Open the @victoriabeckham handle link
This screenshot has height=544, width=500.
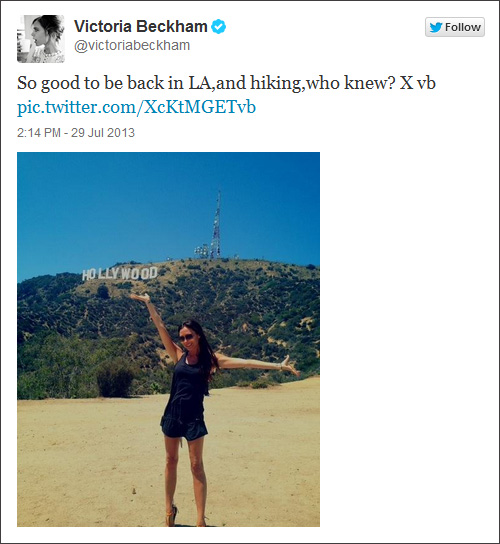132,45
